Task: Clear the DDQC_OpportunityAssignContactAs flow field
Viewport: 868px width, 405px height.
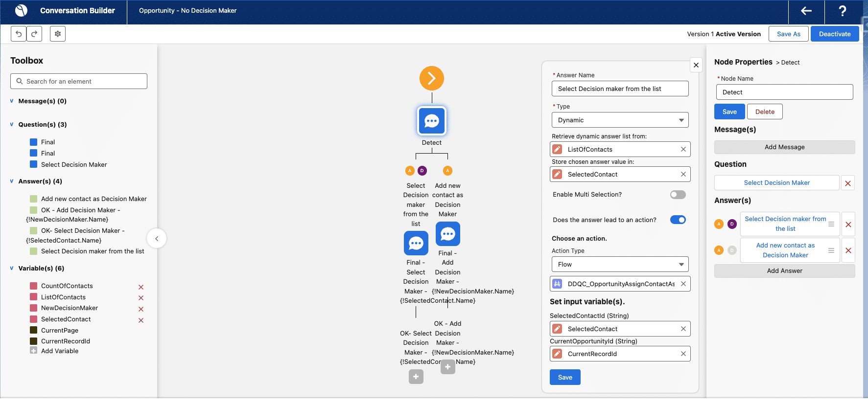Action: 683,284
